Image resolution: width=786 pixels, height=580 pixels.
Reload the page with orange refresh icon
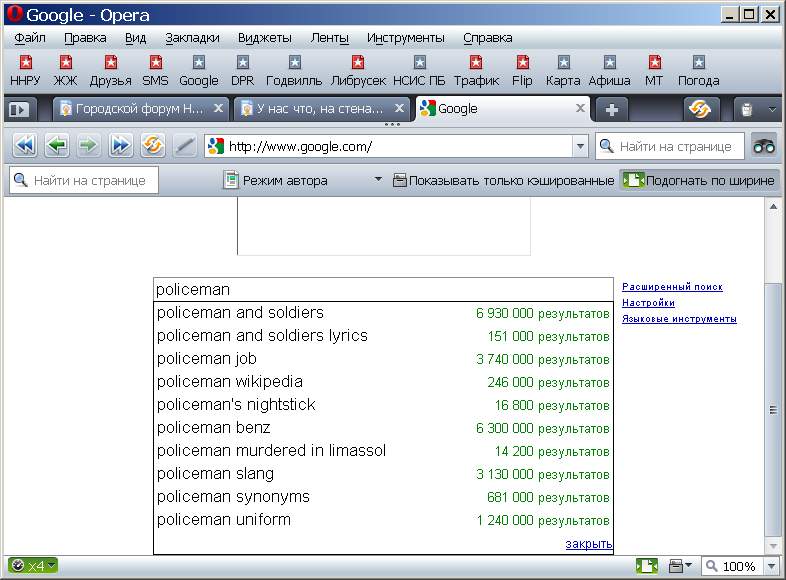click(x=153, y=146)
